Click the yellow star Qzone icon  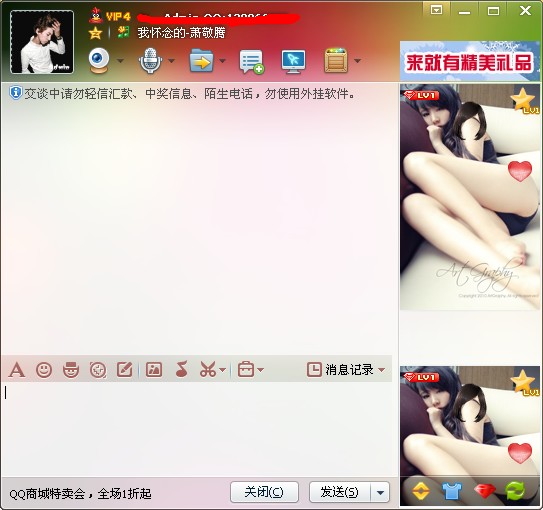(95, 33)
